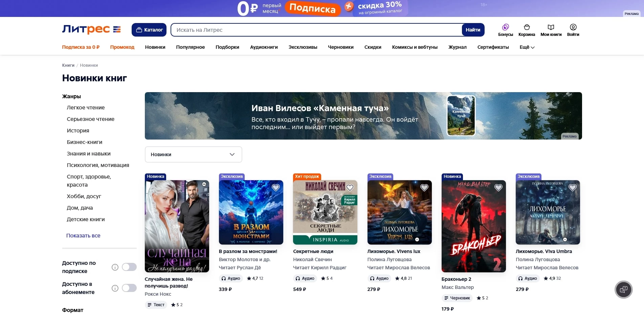Expand the Ещё menu in navigation
This screenshot has height=314, width=644.
pyautogui.click(x=527, y=47)
